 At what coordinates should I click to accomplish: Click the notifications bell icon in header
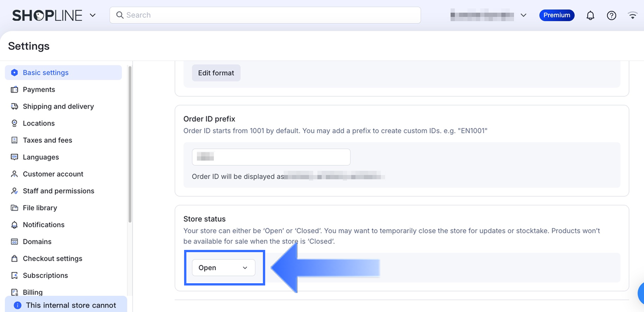point(590,16)
